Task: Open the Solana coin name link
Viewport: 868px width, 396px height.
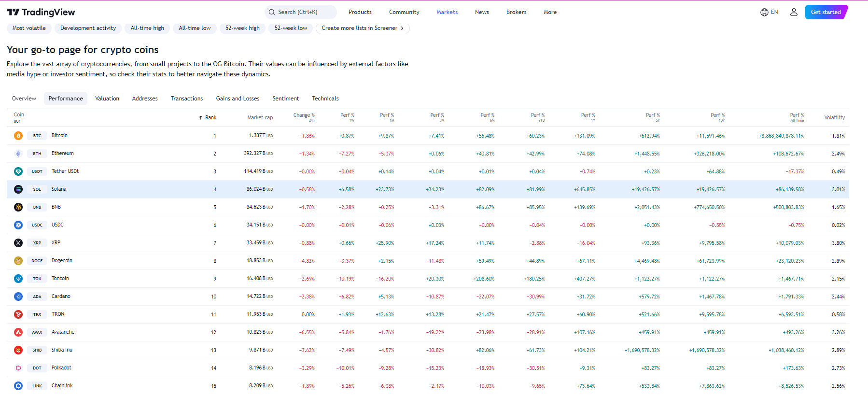Action: [59, 189]
